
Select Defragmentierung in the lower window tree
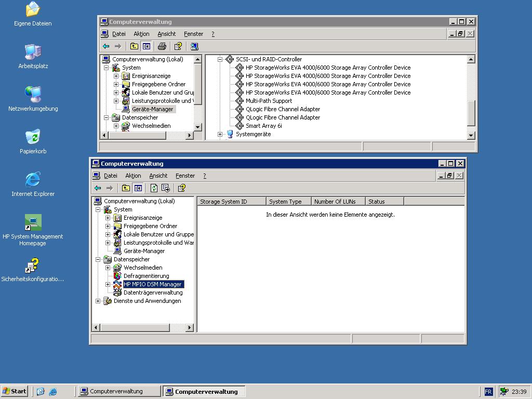click(146, 276)
